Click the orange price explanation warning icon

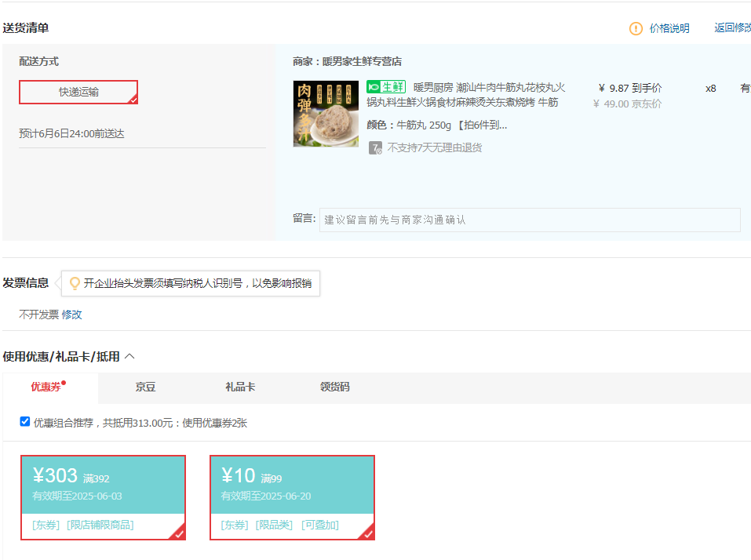(x=636, y=29)
